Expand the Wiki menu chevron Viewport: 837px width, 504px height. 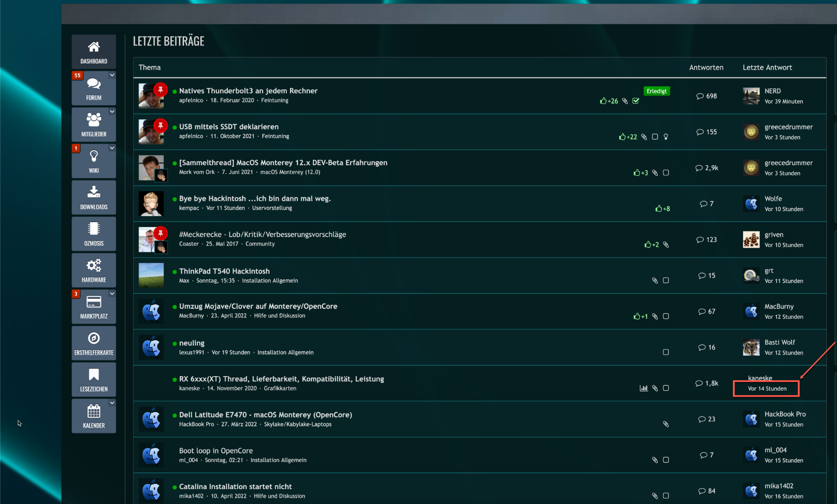(x=112, y=148)
